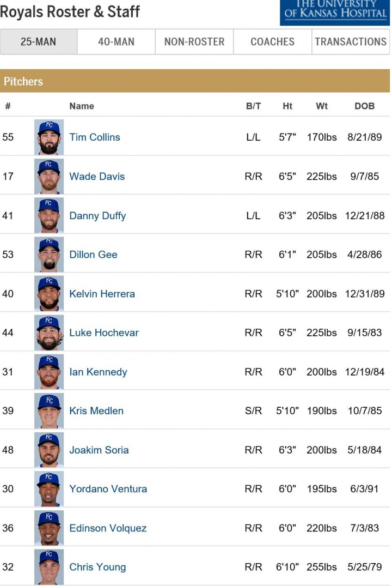The width and height of the screenshot is (392, 586).
Task: Open Luke Hochevar player page link
Action: point(104,333)
